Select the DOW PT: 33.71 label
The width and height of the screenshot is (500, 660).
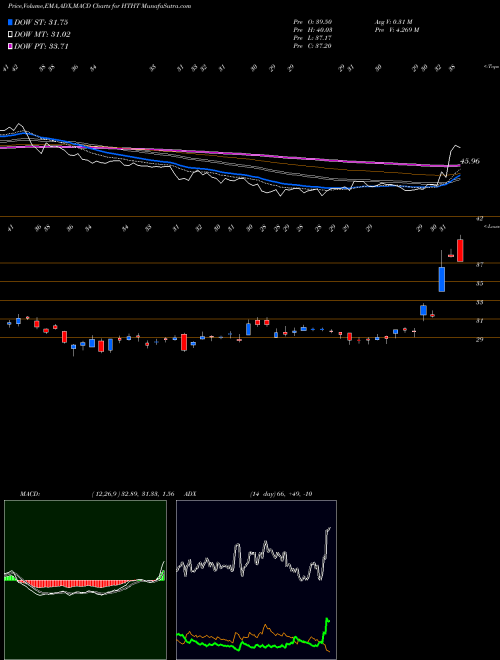(41, 46)
